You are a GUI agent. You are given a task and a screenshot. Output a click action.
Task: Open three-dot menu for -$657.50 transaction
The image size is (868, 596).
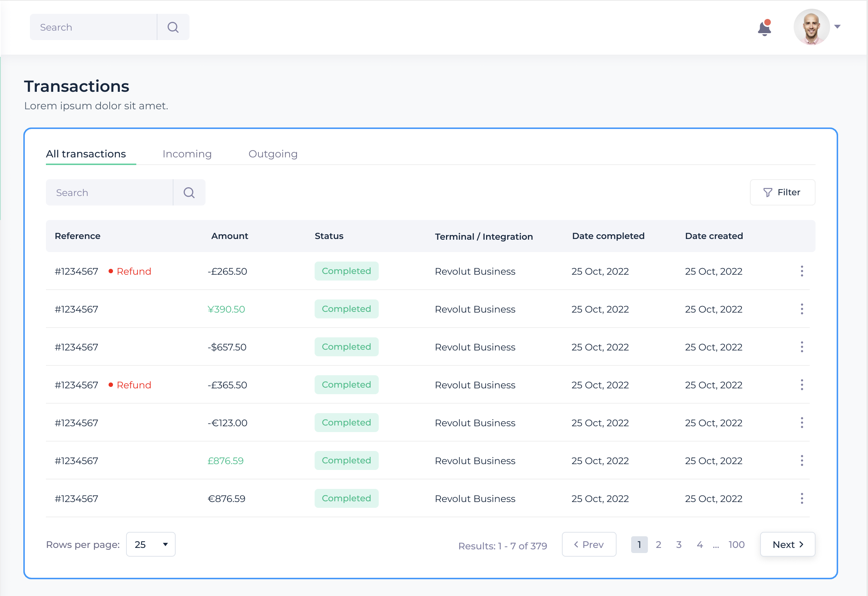click(802, 347)
